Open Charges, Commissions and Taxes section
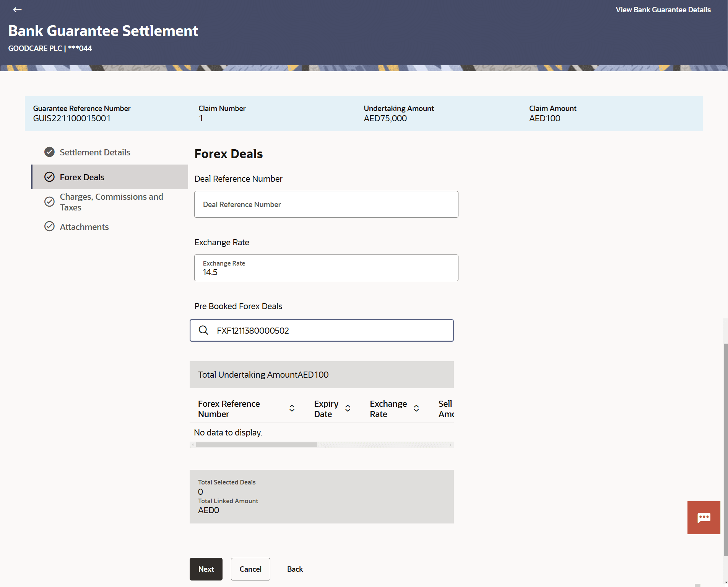Screen dimensions: 728x587 pos(111,202)
